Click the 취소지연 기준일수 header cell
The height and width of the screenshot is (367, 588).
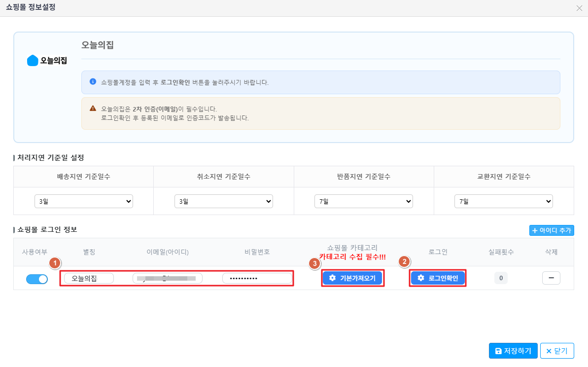point(223,177)
